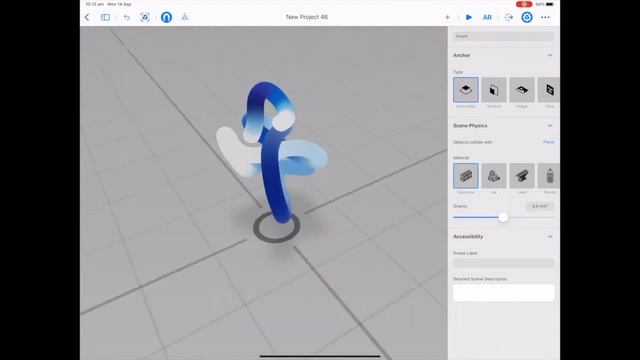Edit the Gravity value field

pos(540,206)
